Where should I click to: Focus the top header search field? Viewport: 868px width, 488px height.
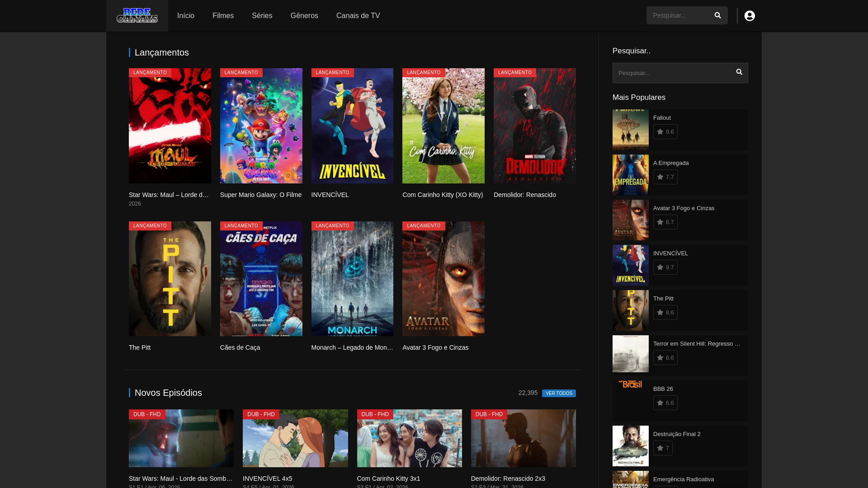tap(677, 15)
